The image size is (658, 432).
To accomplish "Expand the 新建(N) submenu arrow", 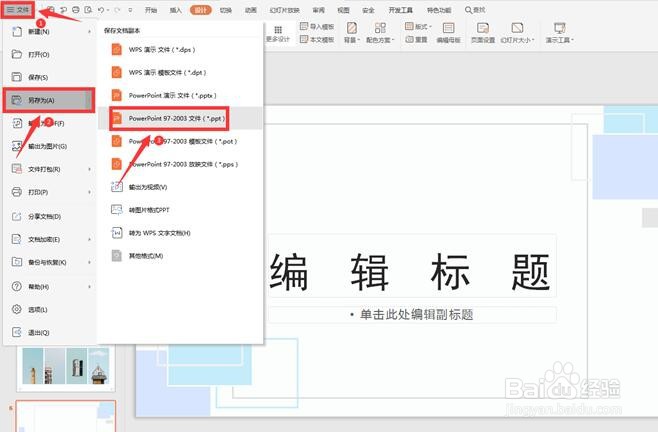I will [89, 31].
